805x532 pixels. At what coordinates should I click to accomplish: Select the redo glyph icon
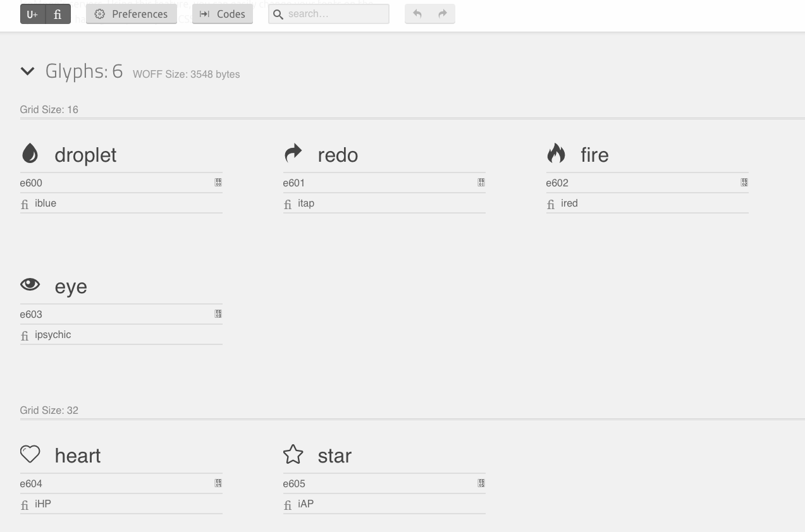coord(293,153)
